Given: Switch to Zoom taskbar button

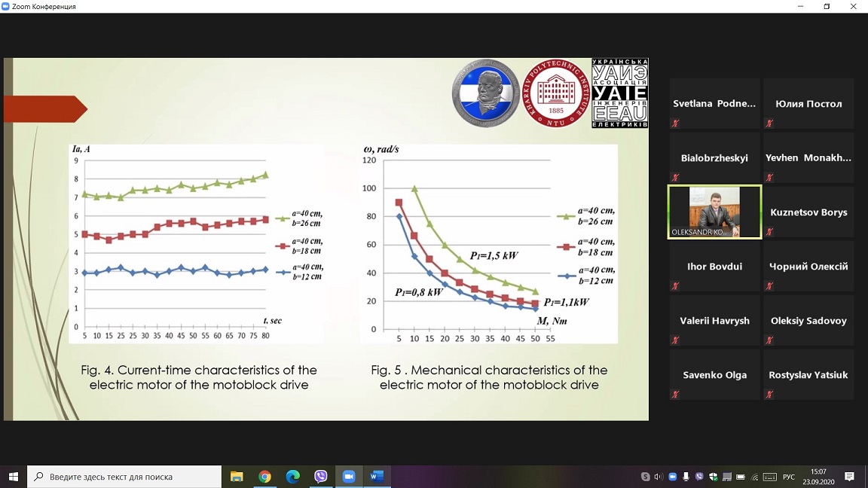Looking at the screenshot, I should 349,477.
